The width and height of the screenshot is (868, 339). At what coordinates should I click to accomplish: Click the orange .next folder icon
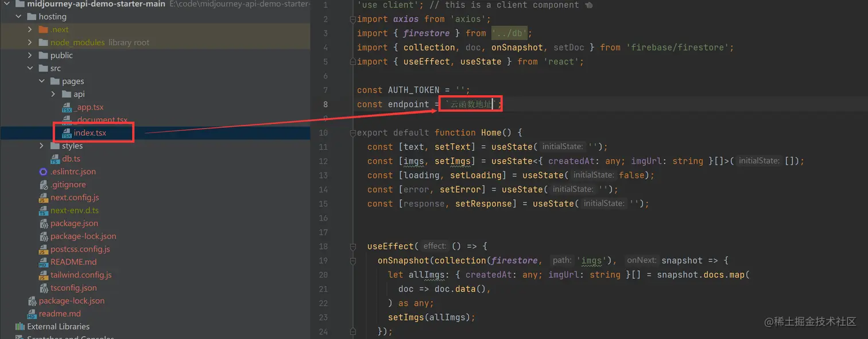tap(44, 30)
